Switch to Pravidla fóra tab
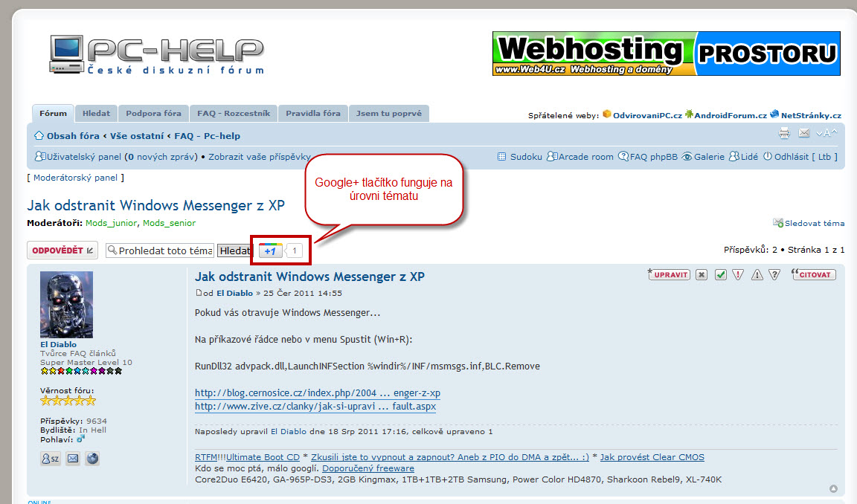Viewport: 857px width, 504px height. tap(312, 114)
